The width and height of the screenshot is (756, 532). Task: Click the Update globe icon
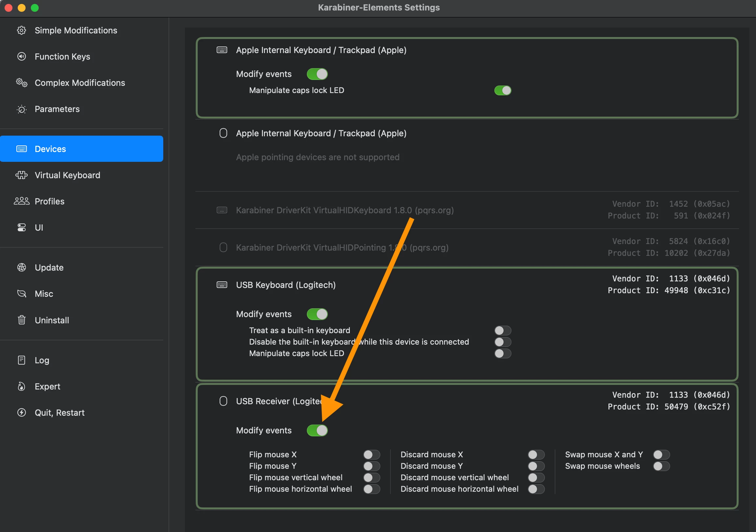21,267
